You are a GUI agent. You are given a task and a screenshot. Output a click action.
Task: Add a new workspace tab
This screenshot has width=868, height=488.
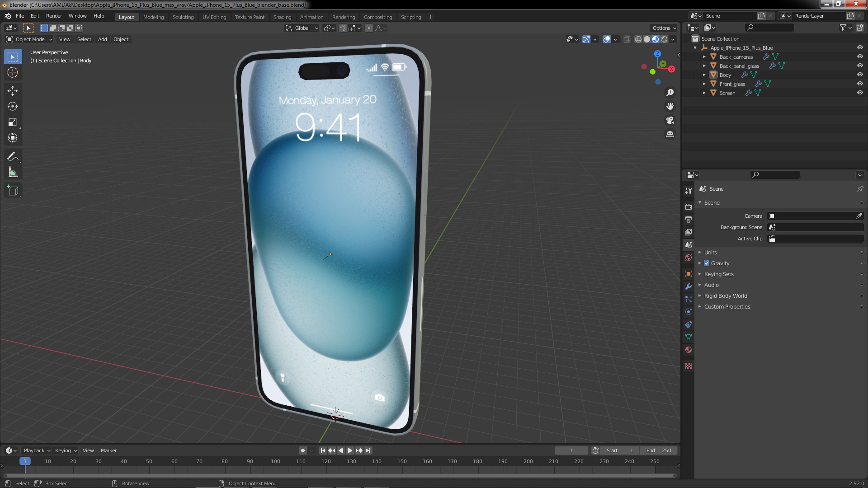(x=430, y=17)
